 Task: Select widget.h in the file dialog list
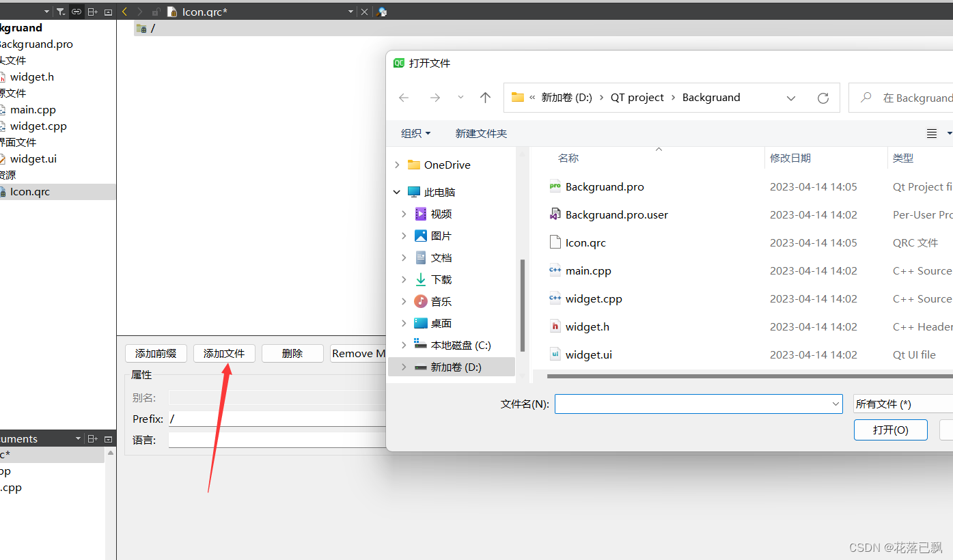[x=579, y=326]
